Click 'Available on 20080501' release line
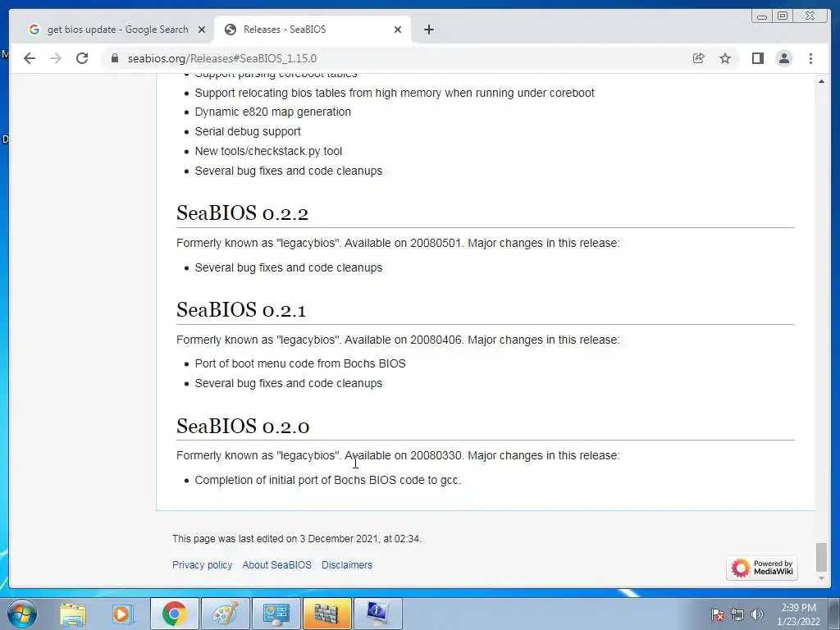Image resolution: width=840 pixels, height=630 pixels. click(398, 243)
